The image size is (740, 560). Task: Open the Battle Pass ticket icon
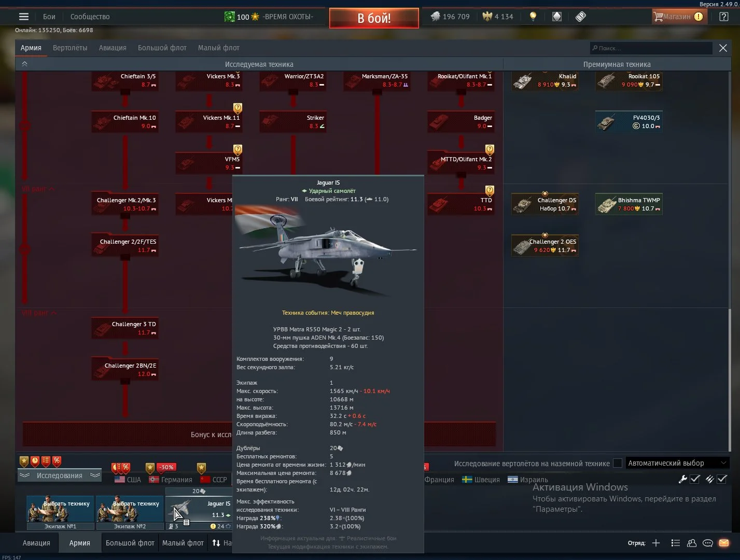click(581, 17)
